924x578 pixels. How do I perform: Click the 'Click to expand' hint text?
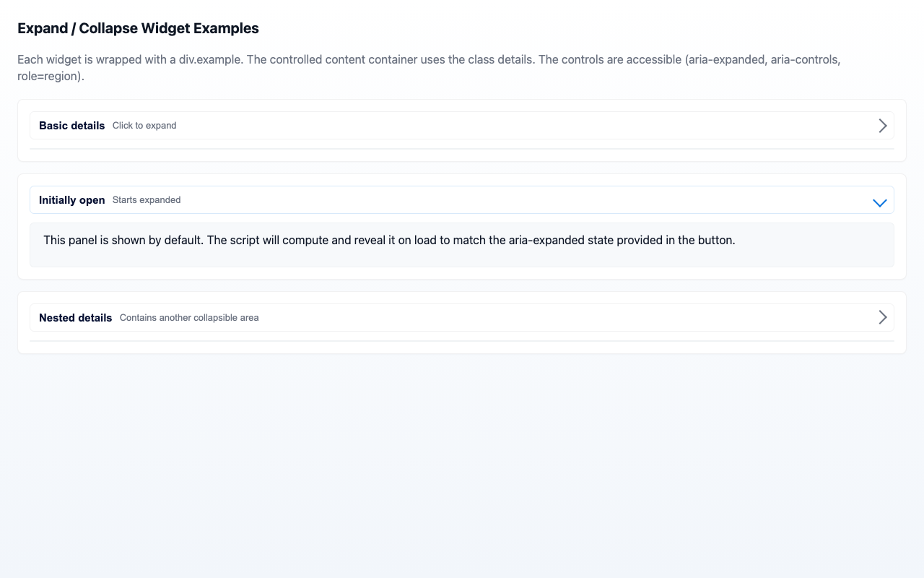144,125
